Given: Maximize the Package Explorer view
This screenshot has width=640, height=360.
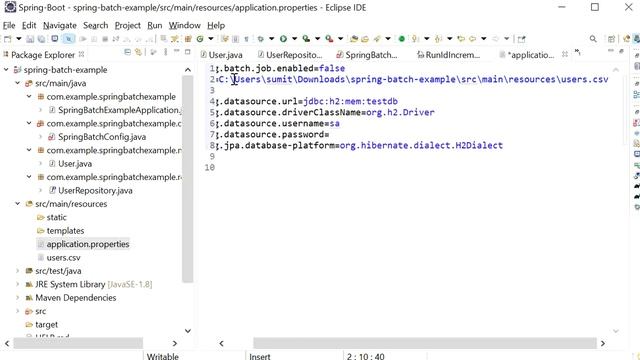Looking at the screenshot, I should tap(188, 51).
